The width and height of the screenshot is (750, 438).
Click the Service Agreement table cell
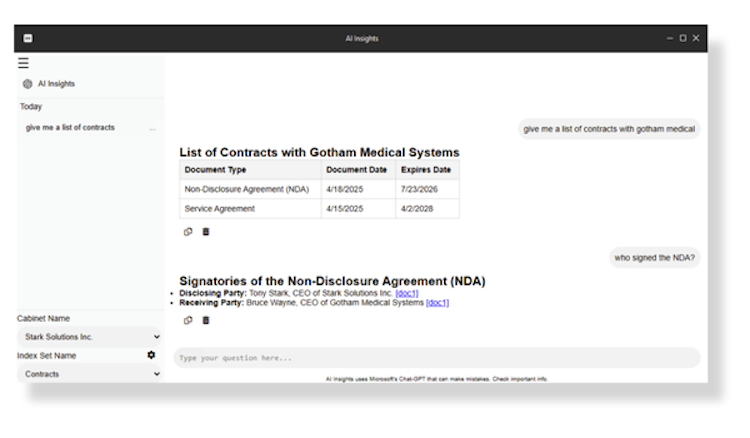tap(250, 209)
